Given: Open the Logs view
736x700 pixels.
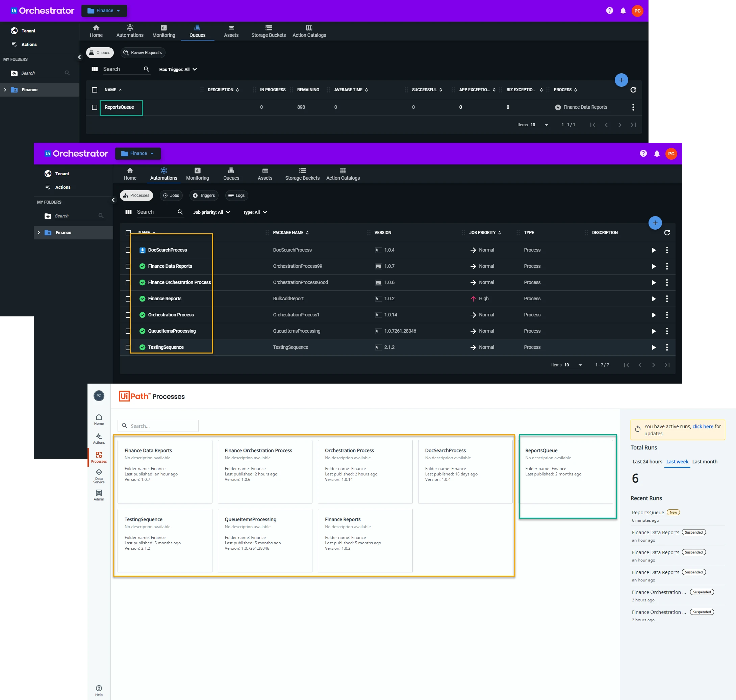Looking at the screenshot, I should 237,196.
